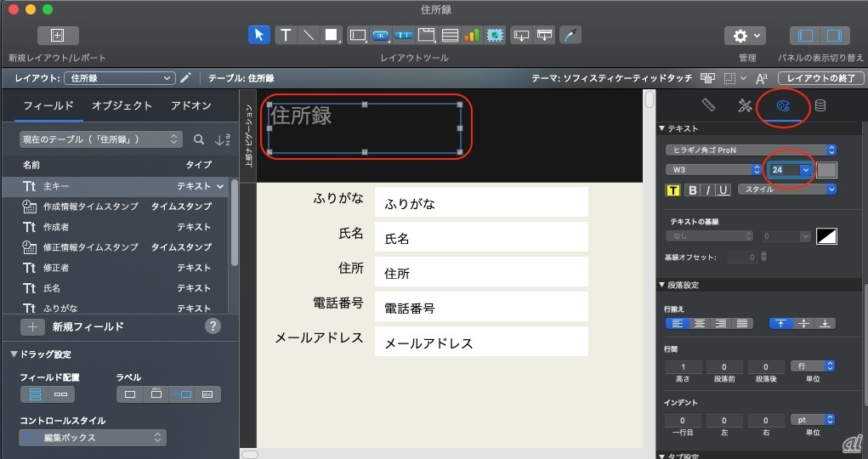Click the gray text color swatch

pos(826,170)
